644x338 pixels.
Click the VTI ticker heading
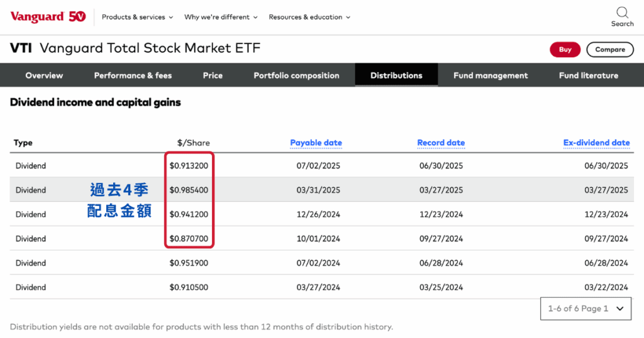point(21,48)
